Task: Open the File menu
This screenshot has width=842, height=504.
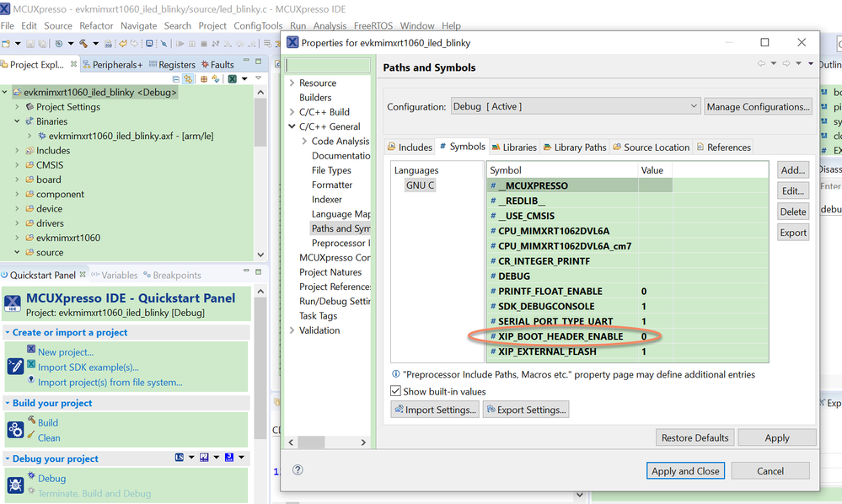Action: tap(8, 26)
